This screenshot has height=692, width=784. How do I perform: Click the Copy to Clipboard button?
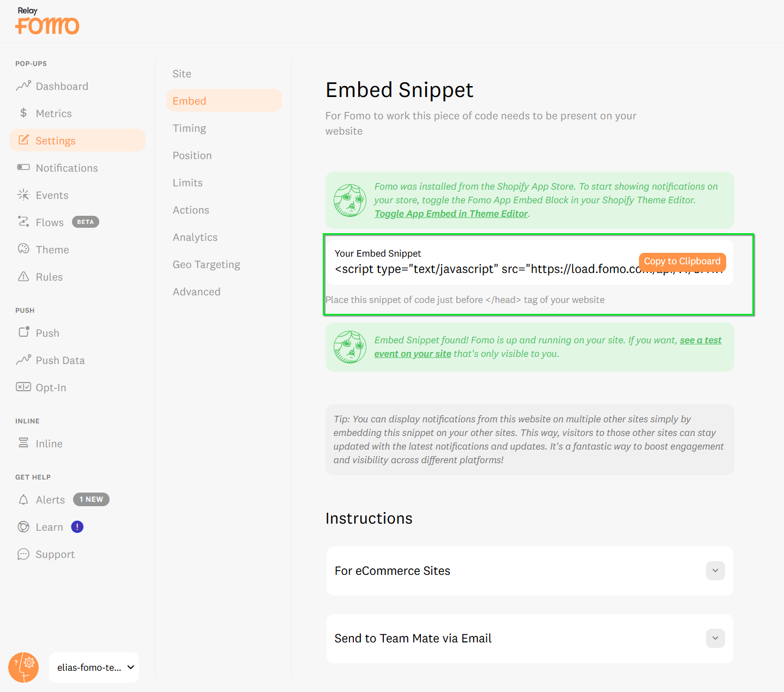(682, 261)
